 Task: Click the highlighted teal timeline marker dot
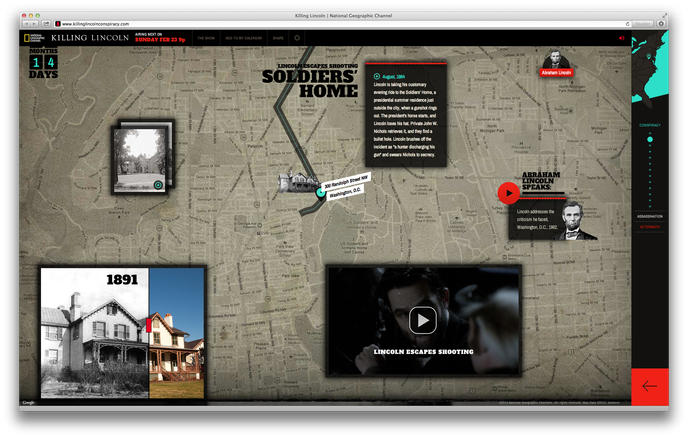(x=650, y=139)
